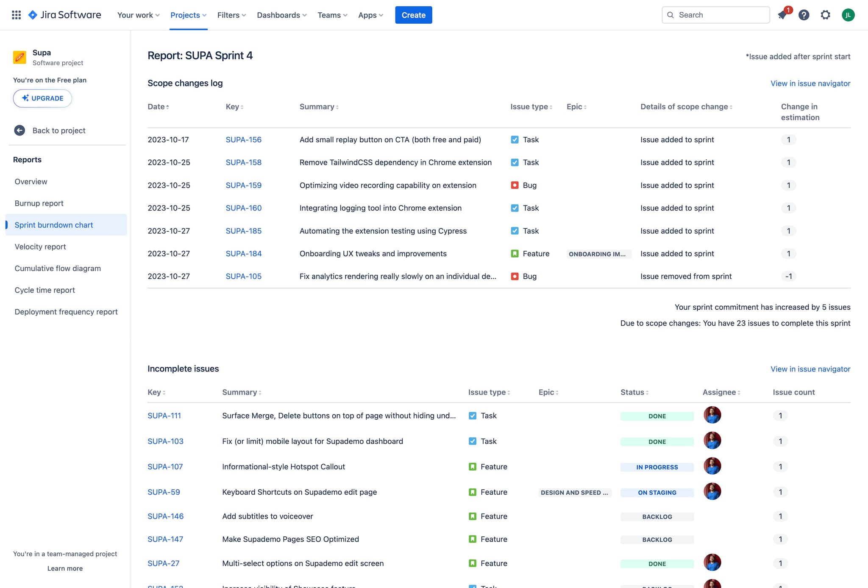Click the Task checkbox icon beside SUPA-111

tap(472, 416)
